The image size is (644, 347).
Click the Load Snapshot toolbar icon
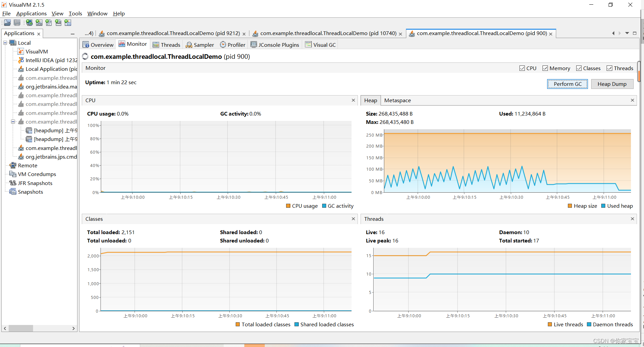click(7, 23)
